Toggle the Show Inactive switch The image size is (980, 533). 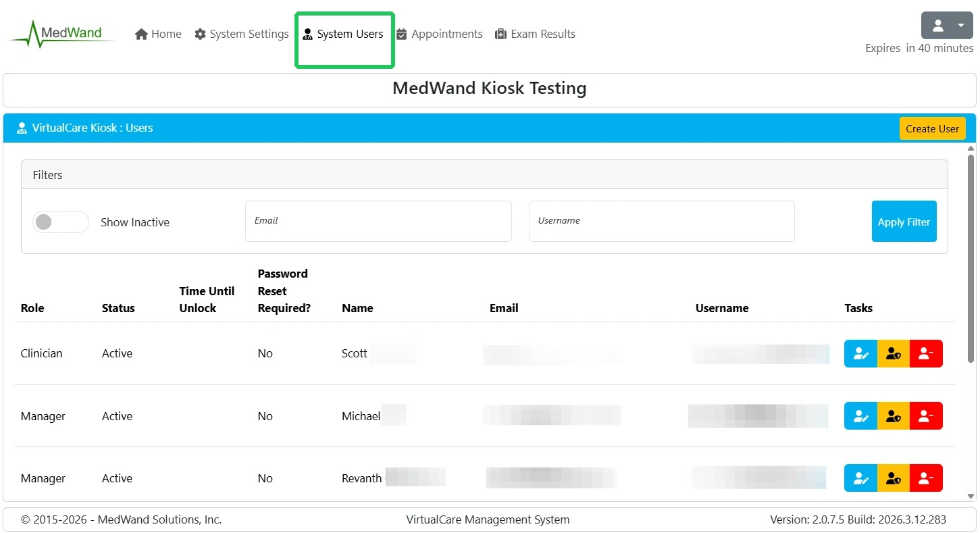coord(61,222)
